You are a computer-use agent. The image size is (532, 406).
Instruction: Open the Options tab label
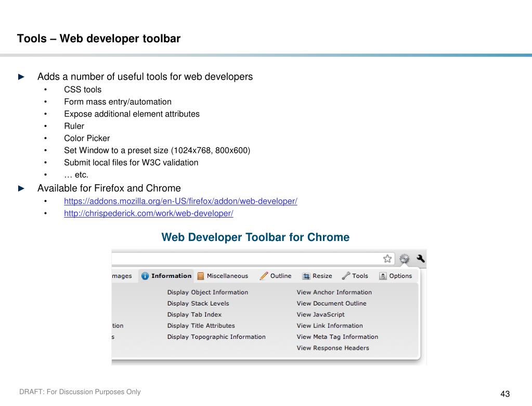pos(400,276)
